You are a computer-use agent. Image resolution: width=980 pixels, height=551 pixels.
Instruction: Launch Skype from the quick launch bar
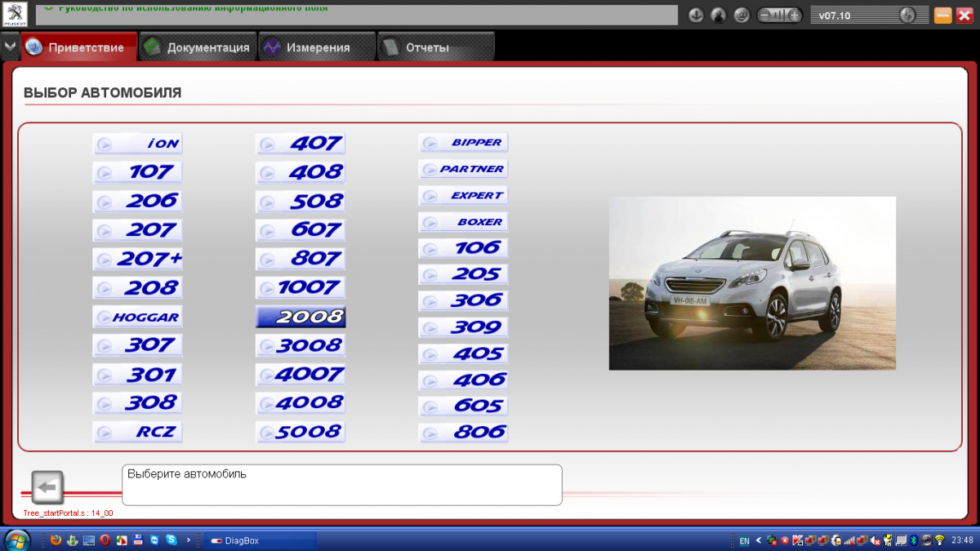[x=171, y=540]
